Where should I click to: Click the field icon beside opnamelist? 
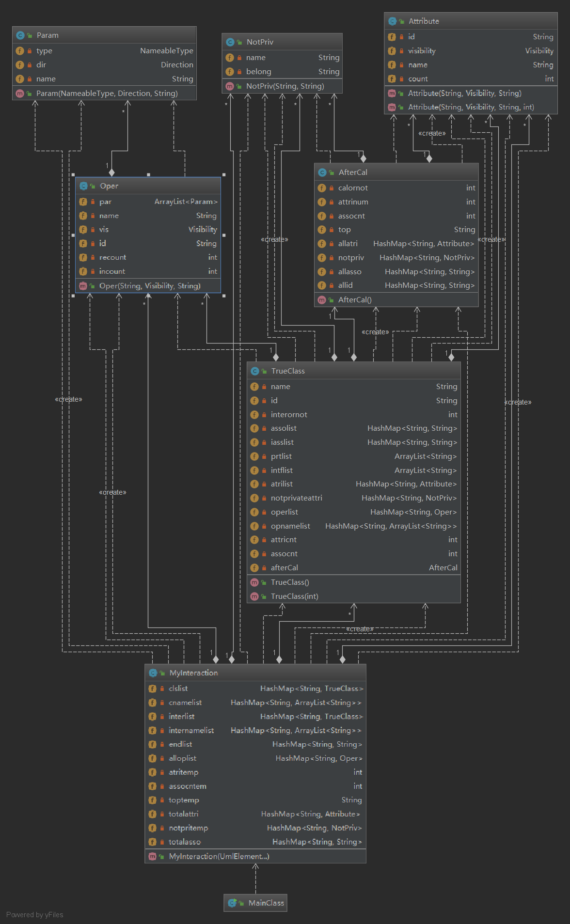[254, 526]
